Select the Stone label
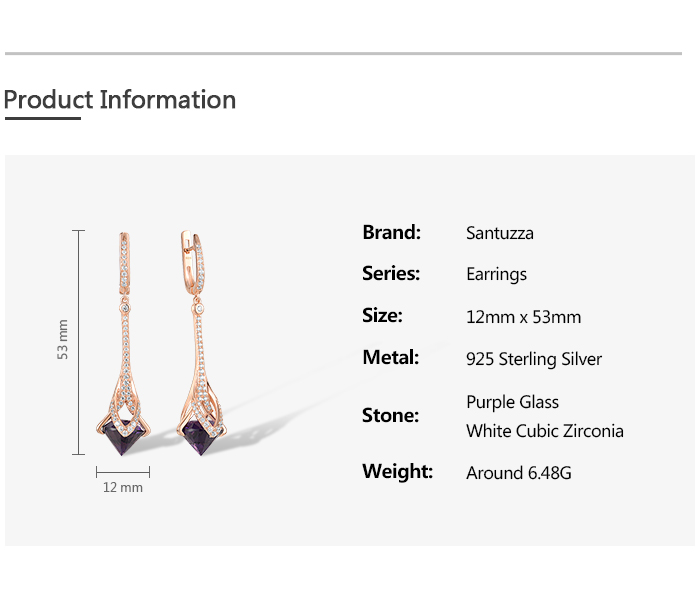This screenshot has width=700, height=596. tap(390, 415)
